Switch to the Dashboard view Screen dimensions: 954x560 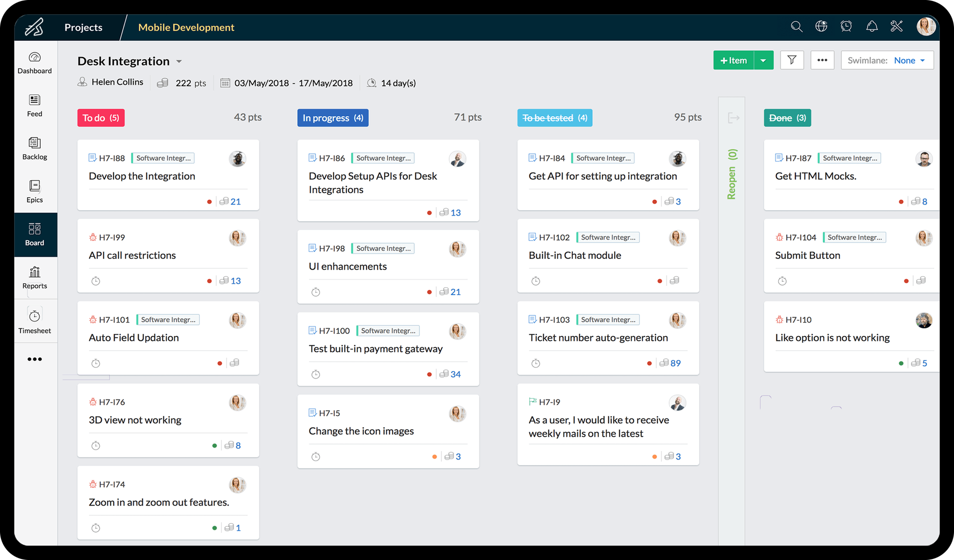click(x=35, y=63)
